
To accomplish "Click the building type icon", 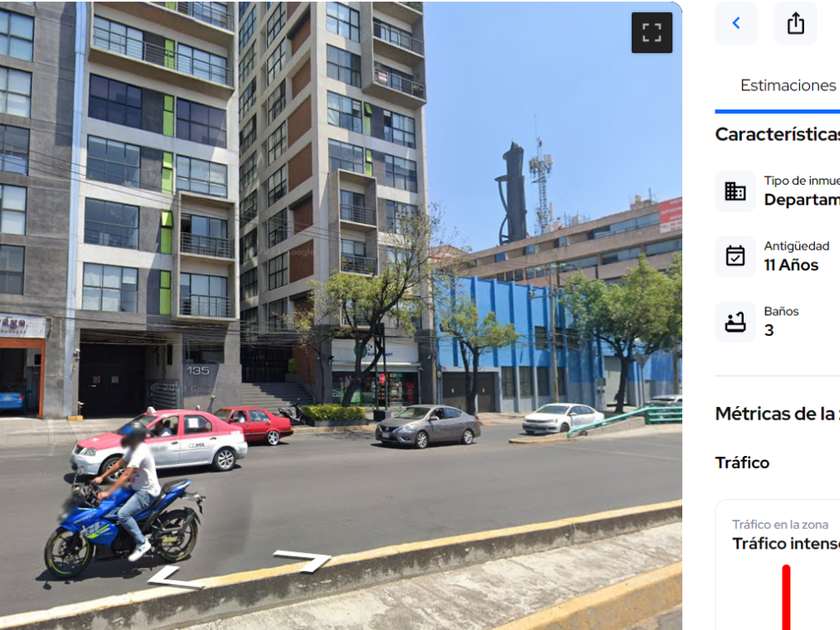I will coord(735,191).
